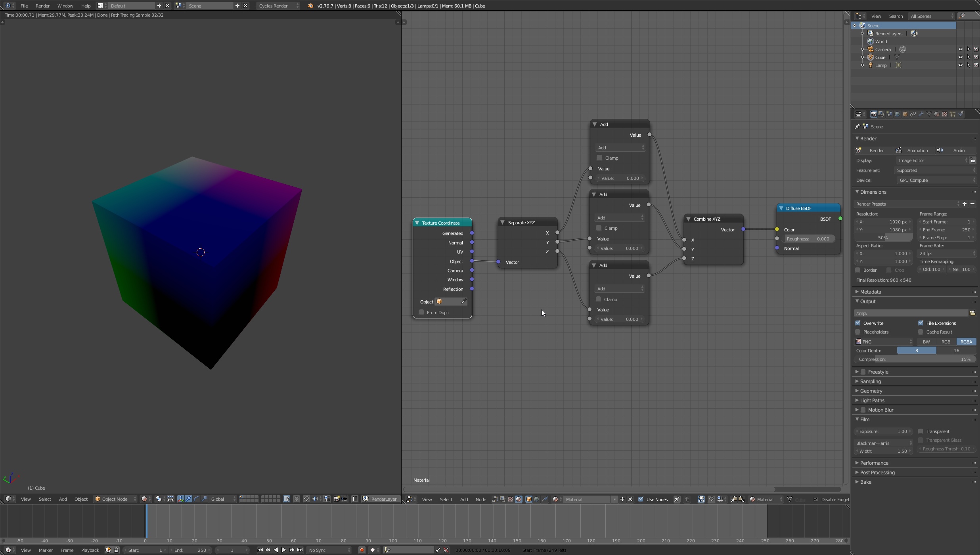Select the RGB color mode button
This screenshot has height=555, width=980.
coord(946,342)
